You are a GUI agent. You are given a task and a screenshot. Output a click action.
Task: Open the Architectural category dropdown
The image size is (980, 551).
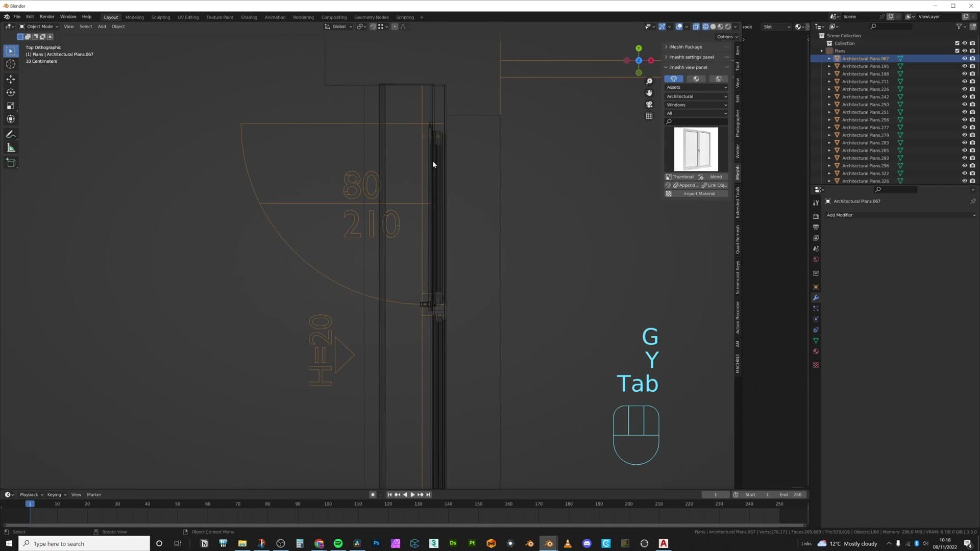696,96
